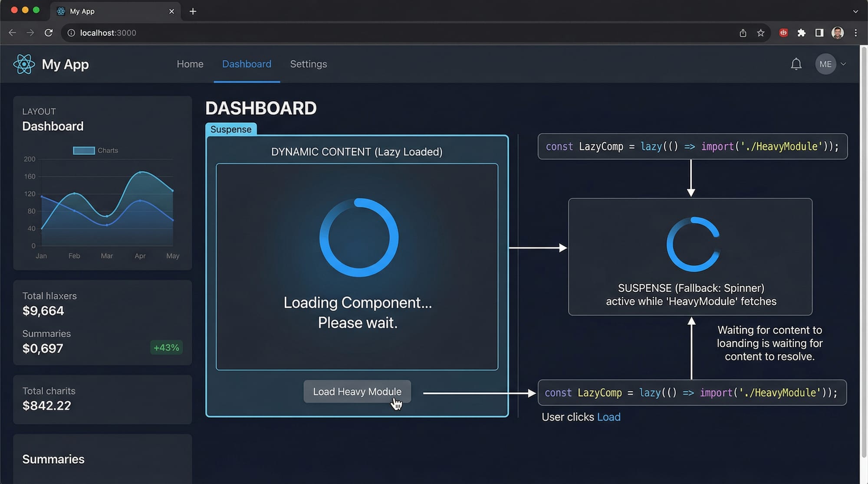This screenshot has height=484, width=868.
Task: Click the blue Load link
Action: [x=608, y=417]
